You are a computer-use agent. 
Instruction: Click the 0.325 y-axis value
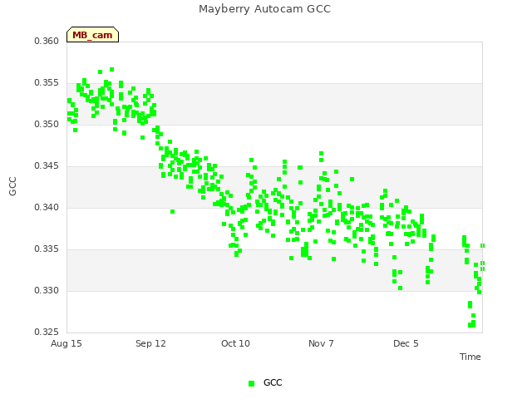tap(47, 332)
